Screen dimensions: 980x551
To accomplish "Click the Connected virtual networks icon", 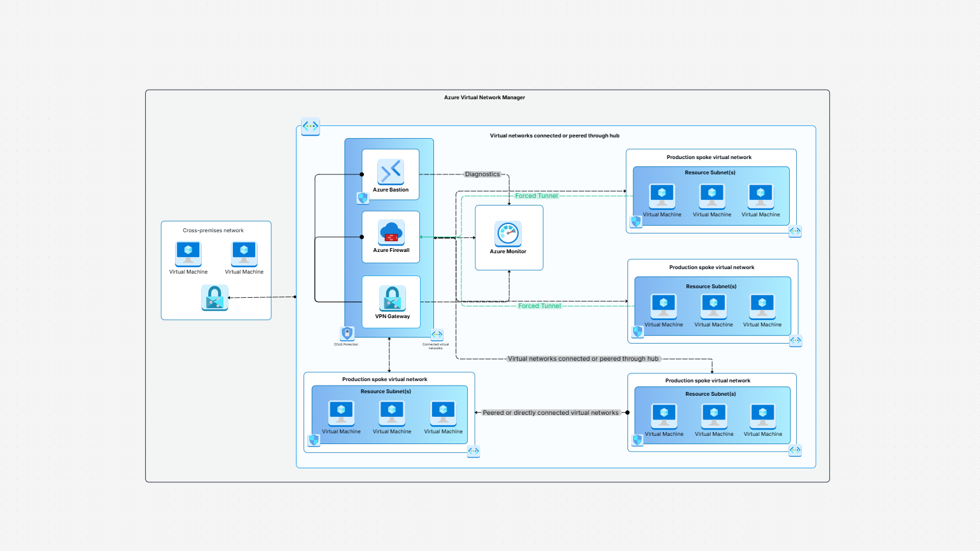I will (x=437, y=335).
